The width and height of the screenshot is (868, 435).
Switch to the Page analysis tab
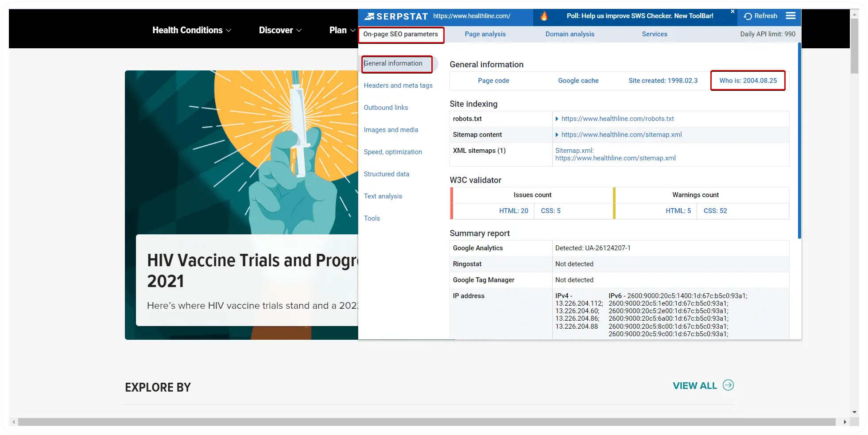click(485, 34)
